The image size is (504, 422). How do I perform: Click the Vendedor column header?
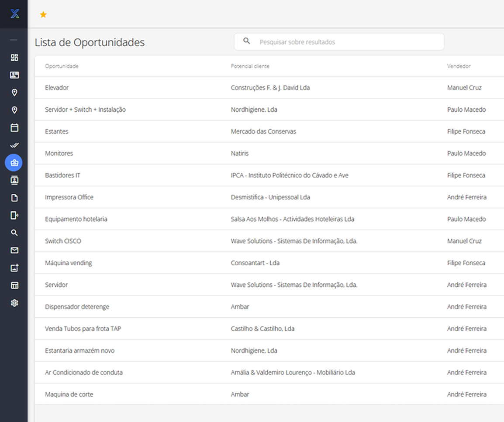pyautogui.click(x=459, y=66)
